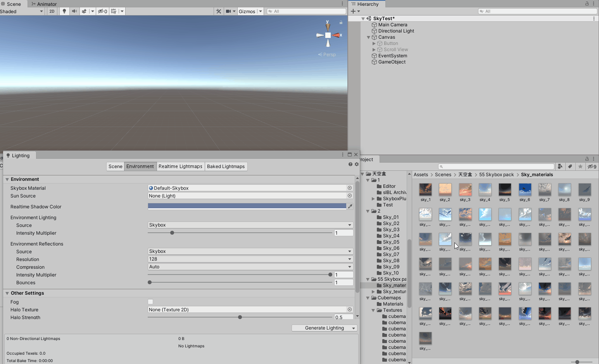Open SkyTest scene options menu
The image size is (599, 364).
(594, 19)
